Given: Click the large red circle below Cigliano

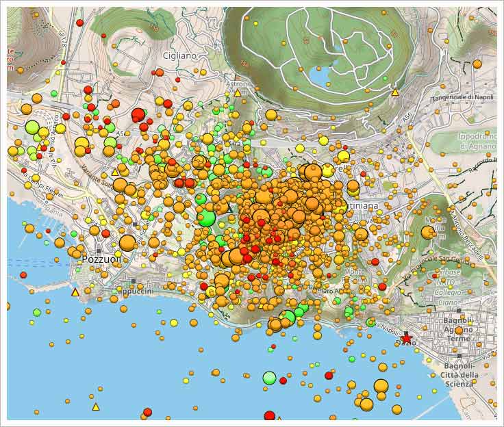Looking at the screenshot, I should pyautogui.click(x=138, y=114).
